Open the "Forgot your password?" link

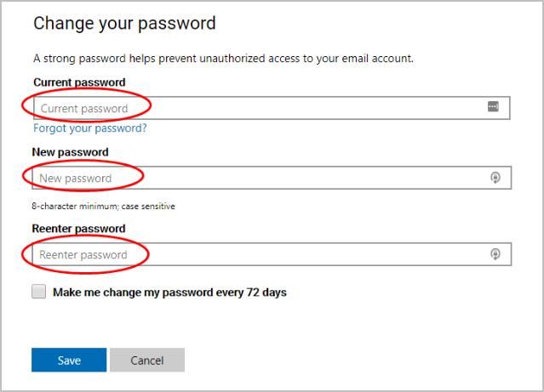pos(89,128)
